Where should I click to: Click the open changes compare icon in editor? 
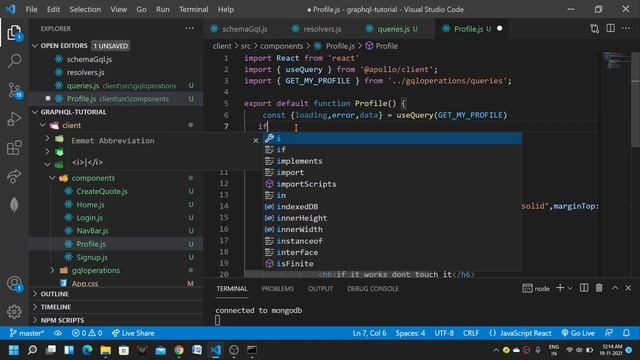pyautogui.click(x=594, y=29)
